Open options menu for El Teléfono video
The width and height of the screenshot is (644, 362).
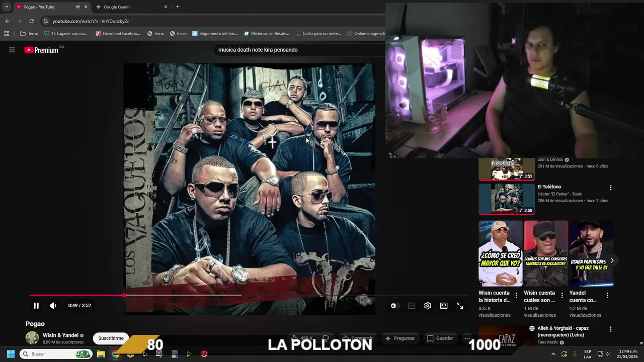pyautogui.click(x=611, y=188)
